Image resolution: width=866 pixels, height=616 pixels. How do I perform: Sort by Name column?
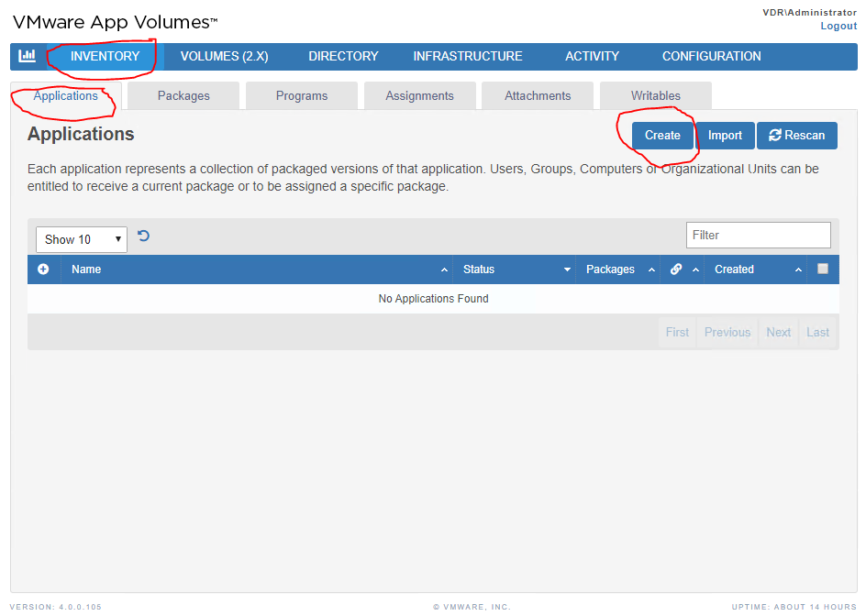(257, 269)
